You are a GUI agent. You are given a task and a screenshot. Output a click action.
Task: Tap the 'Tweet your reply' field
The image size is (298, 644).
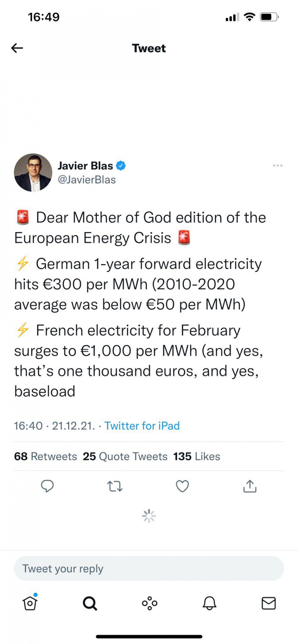coord(149,569)
